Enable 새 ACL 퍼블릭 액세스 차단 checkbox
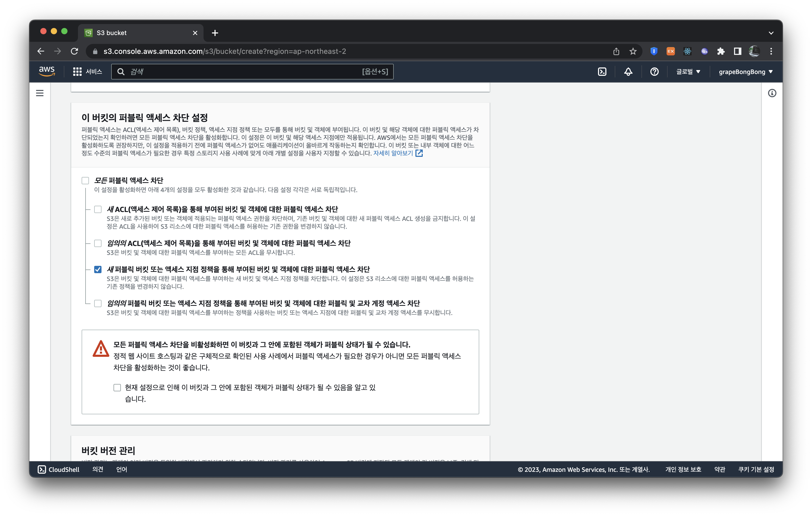The image size is (812, 516). [98, 209]
